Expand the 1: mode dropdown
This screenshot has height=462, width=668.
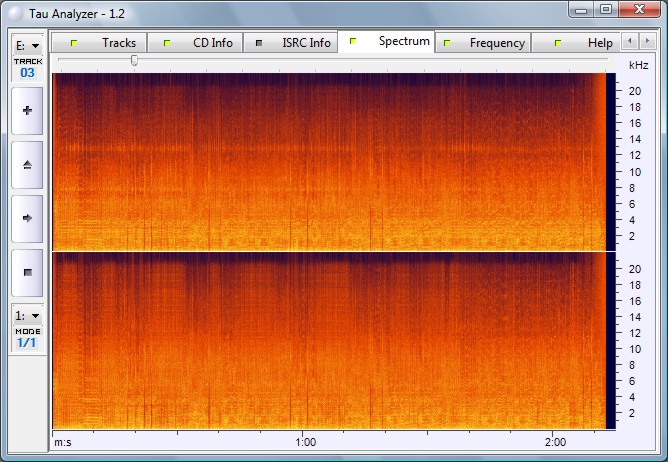point(27,316)
